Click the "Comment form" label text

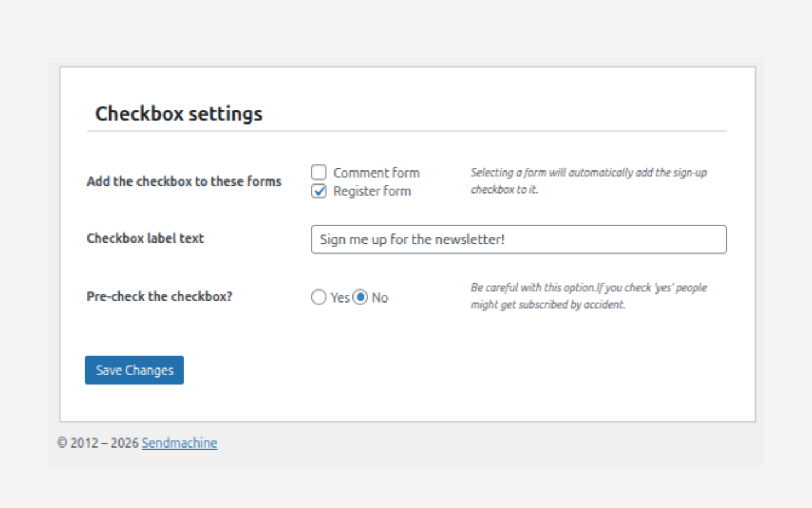click(x=376, y=173)
